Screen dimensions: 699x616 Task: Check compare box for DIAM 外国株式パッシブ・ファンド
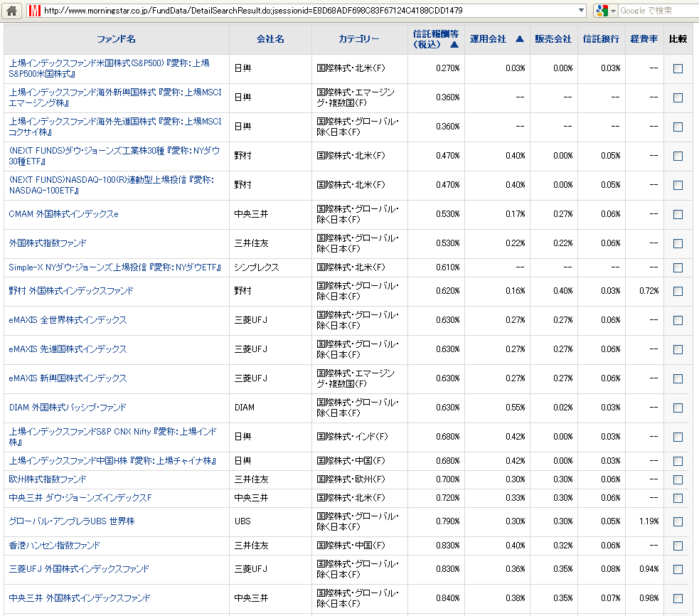tap(678, 408)
